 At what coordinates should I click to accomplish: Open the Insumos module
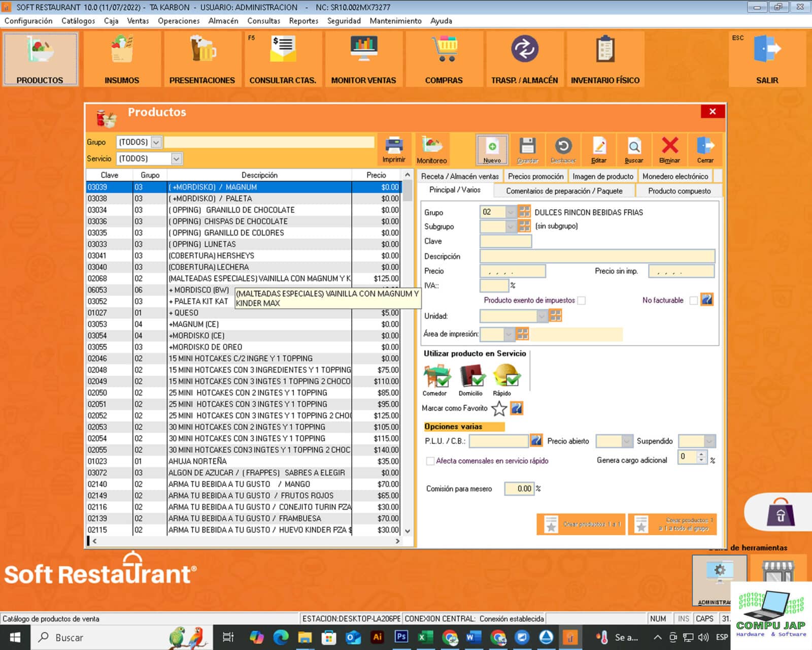(x=122, y=58)
